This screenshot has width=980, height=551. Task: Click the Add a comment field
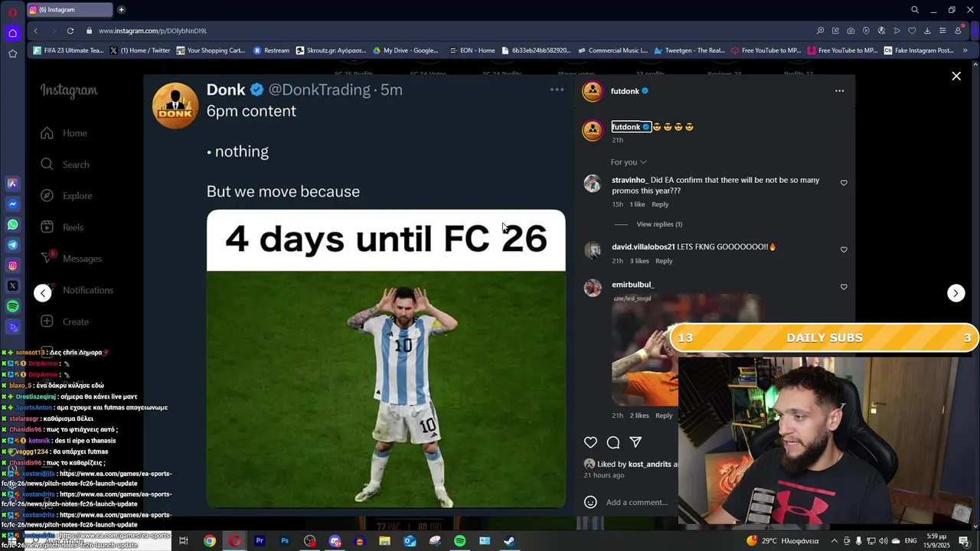[x=637, y=502]
